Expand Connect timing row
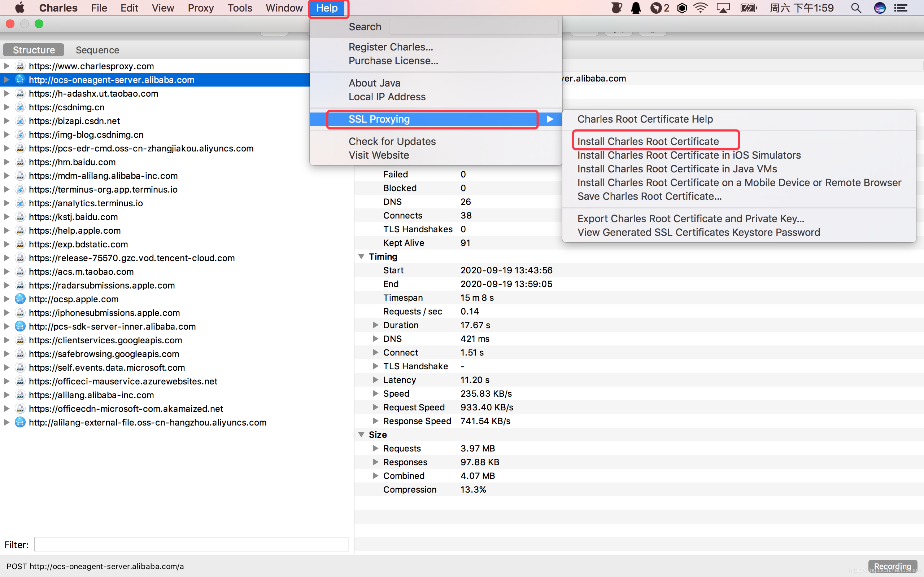This screenshot has height=577, width=924. pyautogui.click(x=375, y=352)
